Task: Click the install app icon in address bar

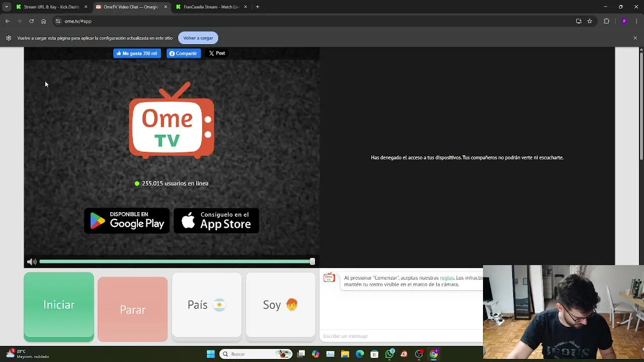Action: [x=579, y=21]
